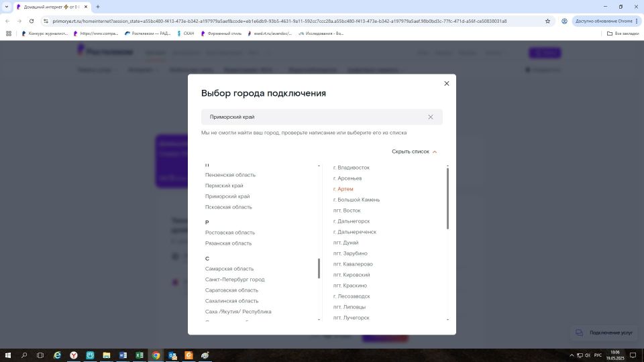Click the city list scrollbar thumb

[x=447, y=198]
